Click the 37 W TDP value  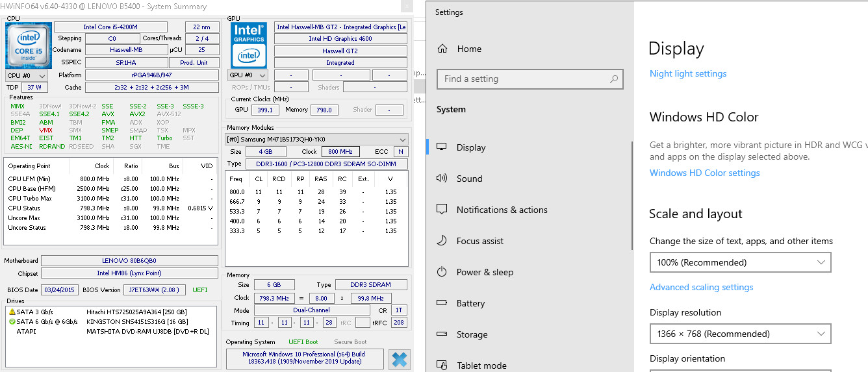click(34, 88)
